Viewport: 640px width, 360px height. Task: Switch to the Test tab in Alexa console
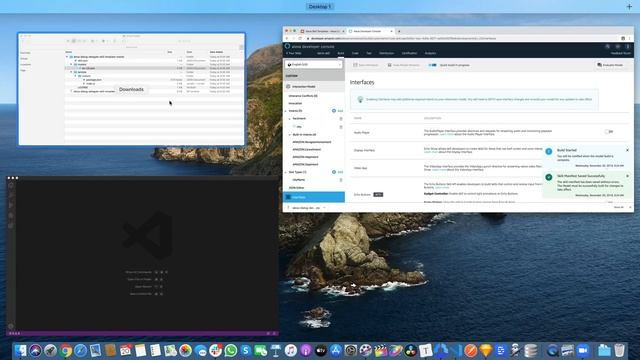pos(369,53)
